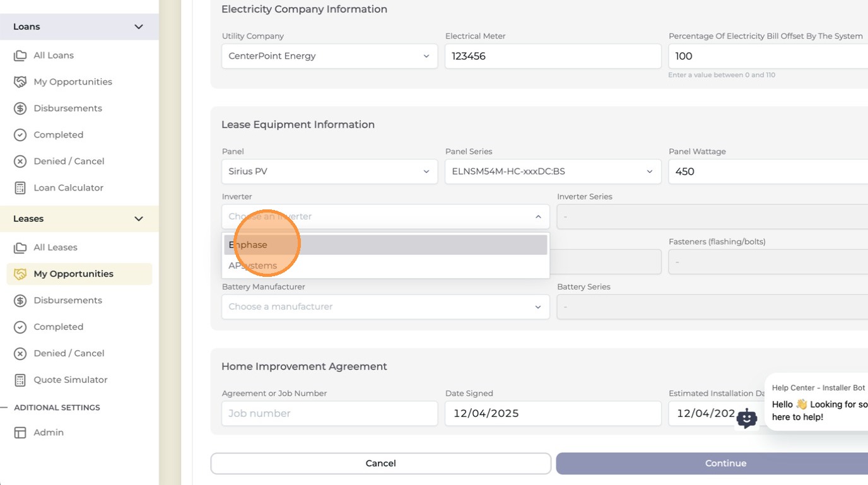
Task: Open the Panel dropdown showing Sirius PV
Action: (329, 172)
